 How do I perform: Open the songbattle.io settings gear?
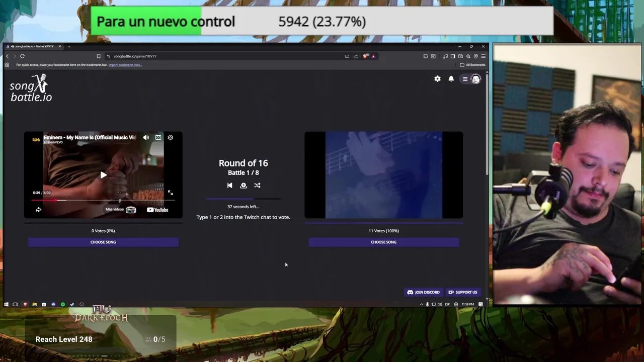pyautogui.click(x=437, y=79)
